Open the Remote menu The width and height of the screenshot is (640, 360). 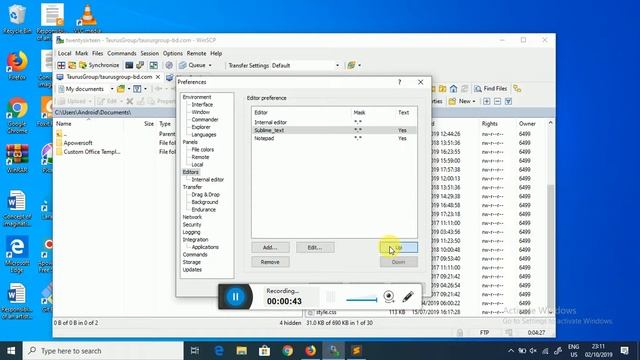pyautogui.click(x=196, y=53)
